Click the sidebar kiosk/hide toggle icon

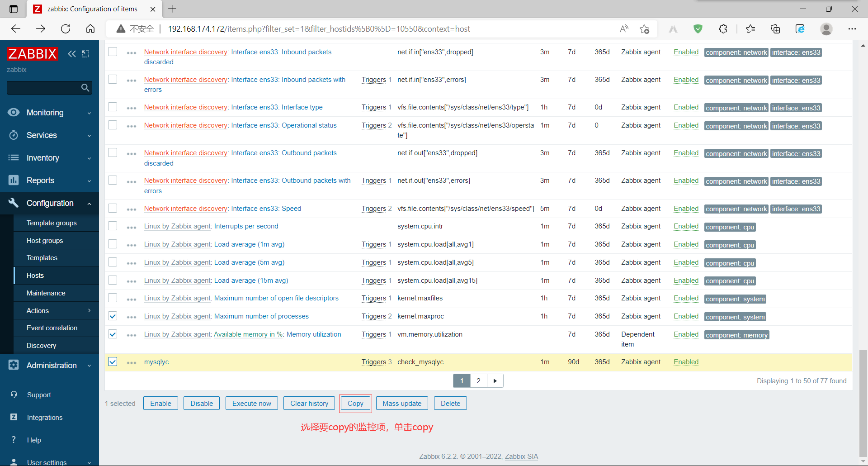coord(85,54)
